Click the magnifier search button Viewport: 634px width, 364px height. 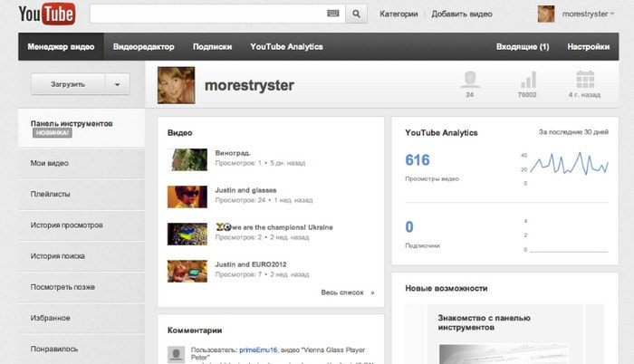tap(356, 14)
